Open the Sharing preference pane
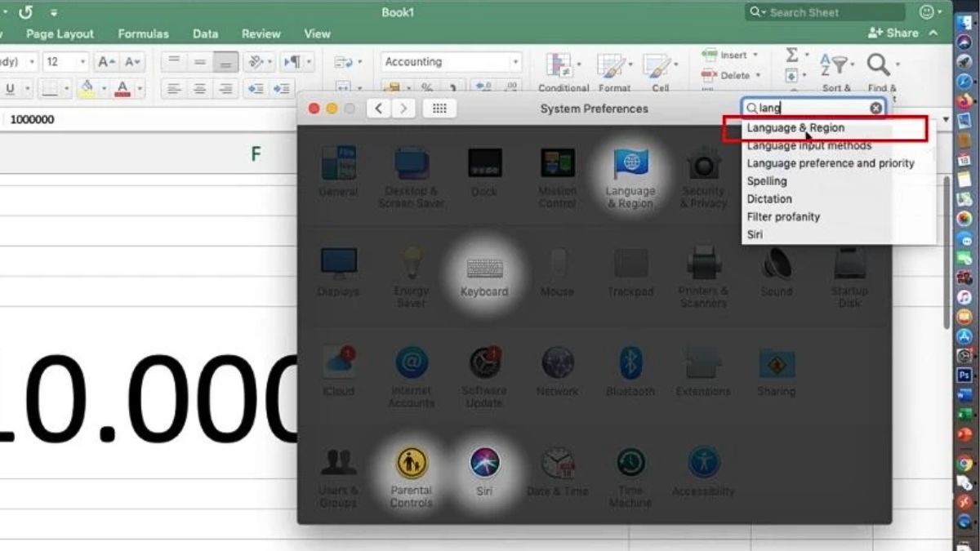 coord(776,372)
